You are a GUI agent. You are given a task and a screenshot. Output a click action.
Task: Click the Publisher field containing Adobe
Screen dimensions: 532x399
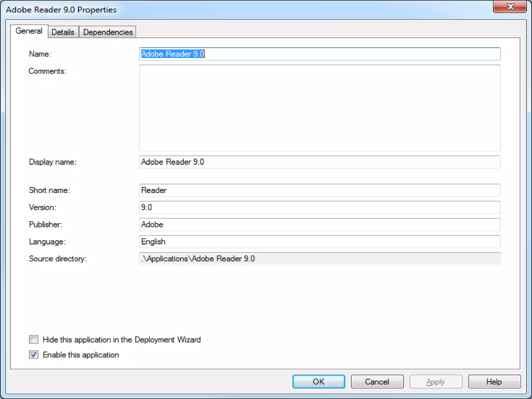320,225
